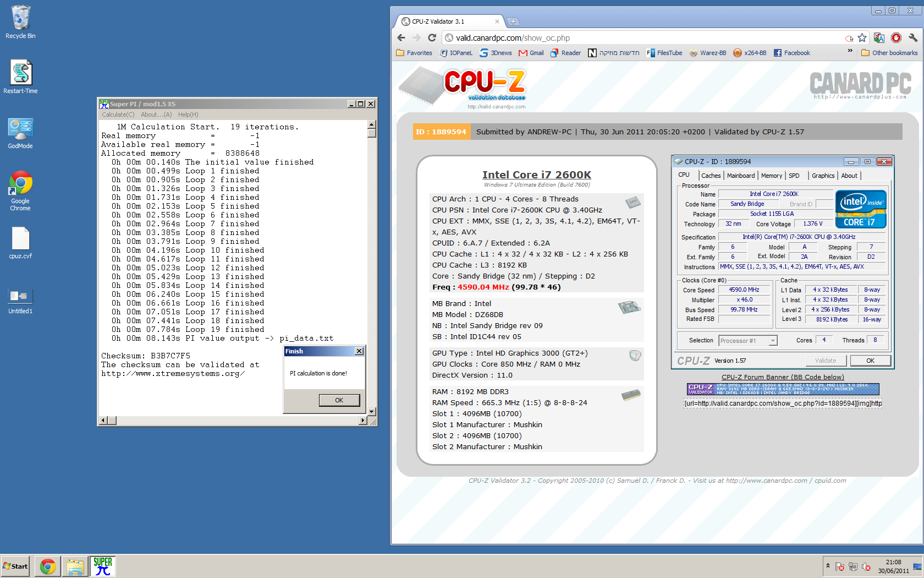Switch to the Memory tab in CPU-Z
Screen dimensions: 924x578
[x=772, y=176]
